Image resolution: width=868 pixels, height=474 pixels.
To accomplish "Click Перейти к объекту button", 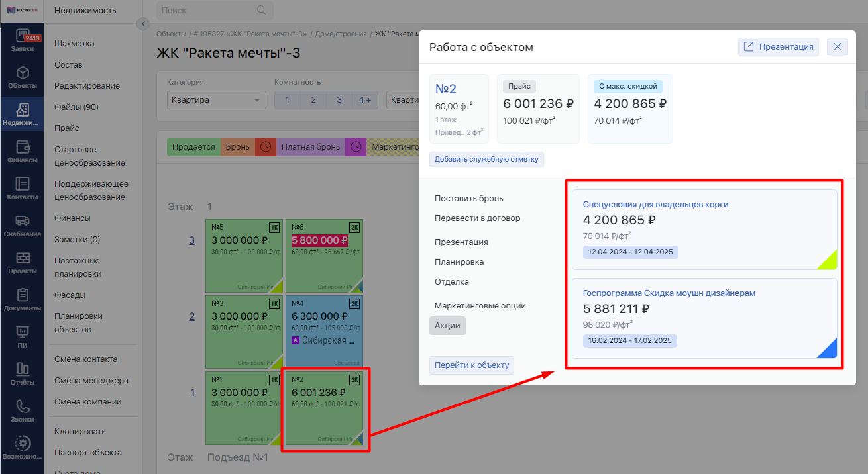I will 471,365.
